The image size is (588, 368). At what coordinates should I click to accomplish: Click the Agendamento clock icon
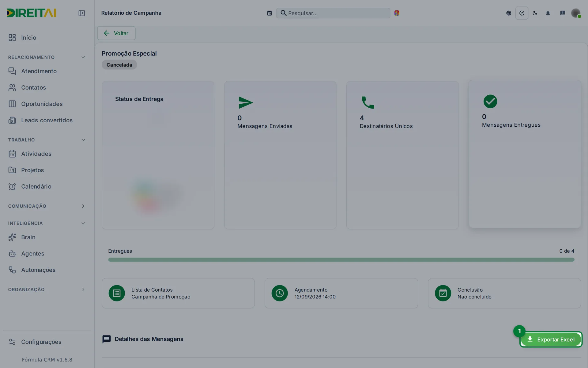[x=280, y=293]
